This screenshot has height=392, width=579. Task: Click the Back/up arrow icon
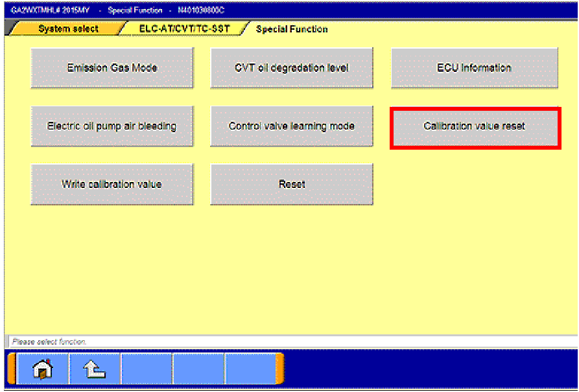pyautogui.click(x=95, y=369)
